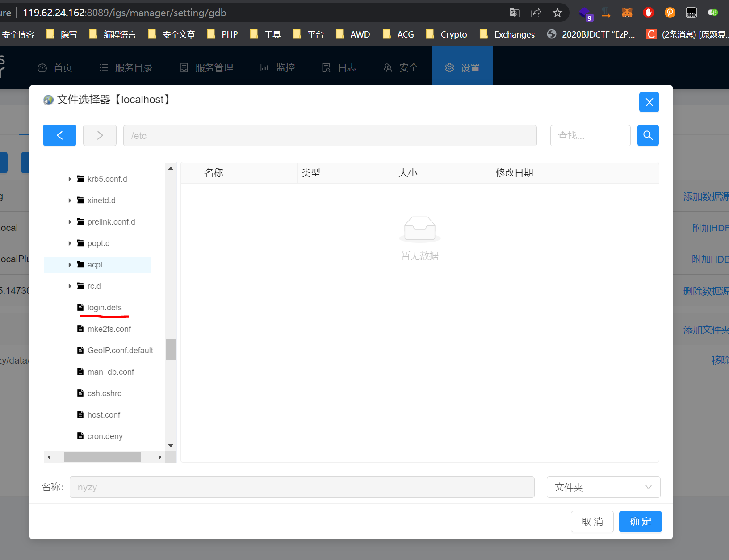Close the file selector dialog with X

[x=649, y=102]
